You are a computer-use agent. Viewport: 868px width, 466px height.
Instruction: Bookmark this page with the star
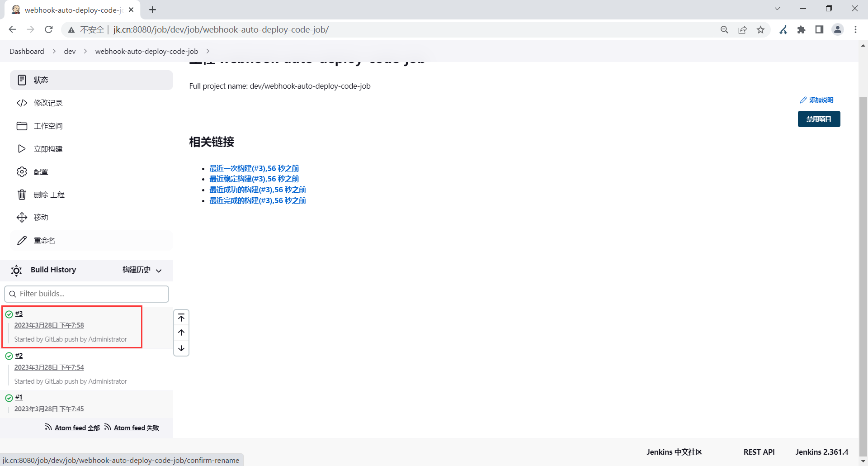(761, 30)
